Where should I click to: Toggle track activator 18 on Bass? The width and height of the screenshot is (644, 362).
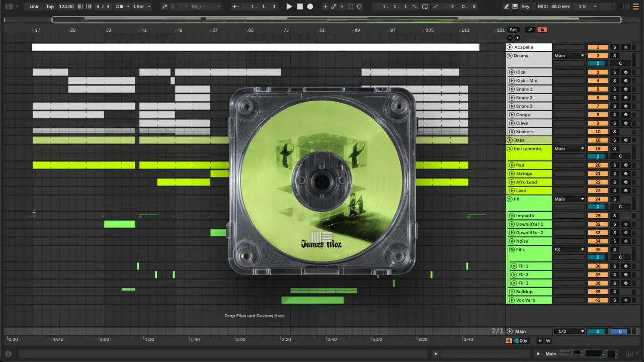[598, 140]
